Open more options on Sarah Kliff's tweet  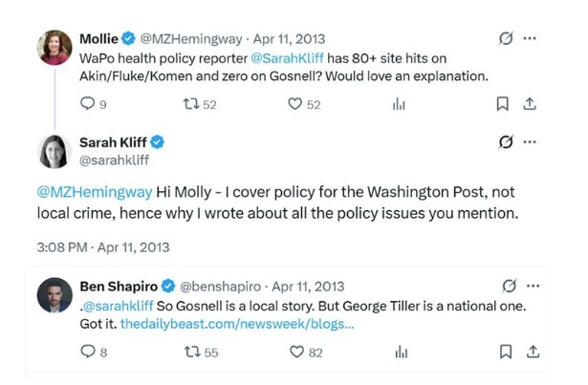[x=531, y=142]
